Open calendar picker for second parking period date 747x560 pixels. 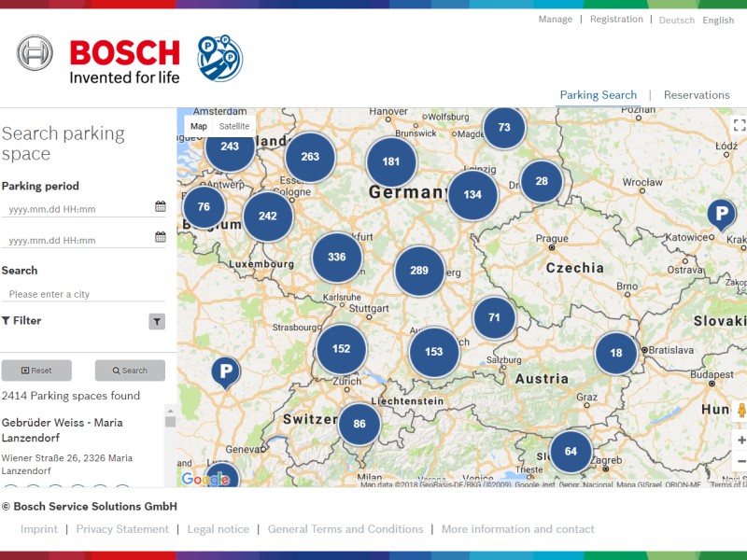(x=160, y=237)
